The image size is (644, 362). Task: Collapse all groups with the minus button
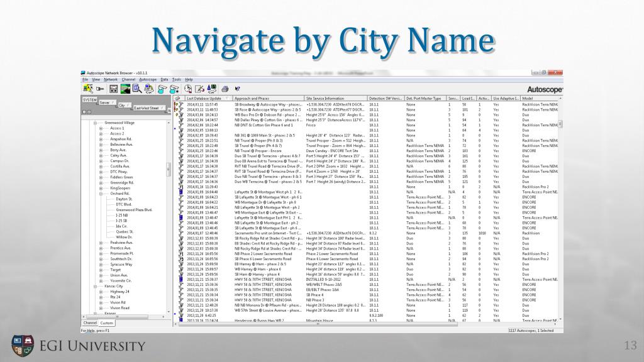84,112
